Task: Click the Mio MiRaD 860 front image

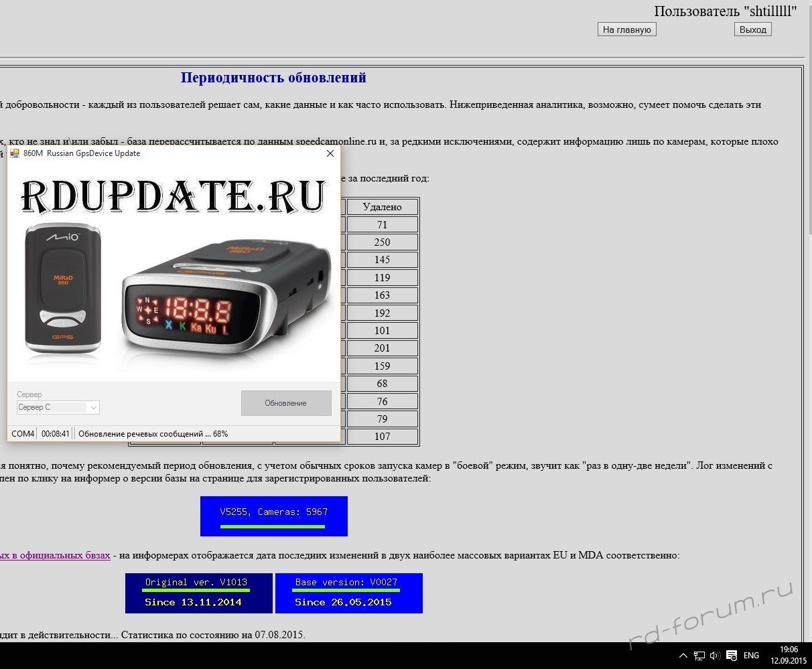Action: tap(64, 288)
